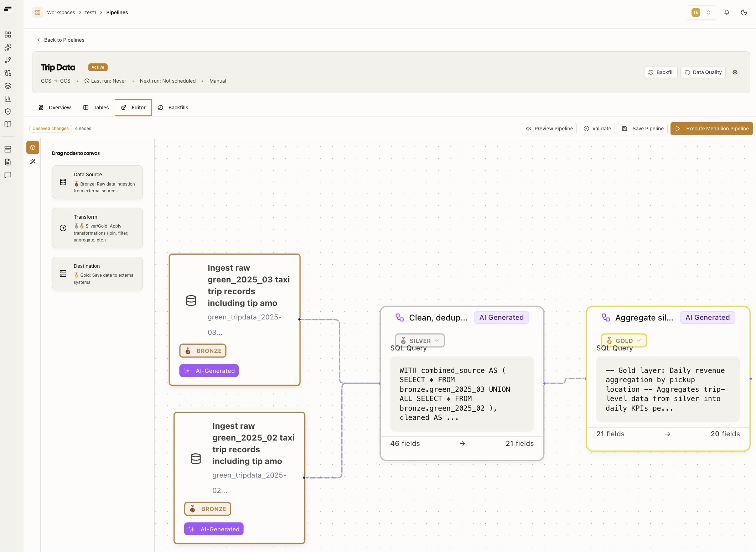
Task: Toggle dark mode moon icon
Action: [744, 12]
